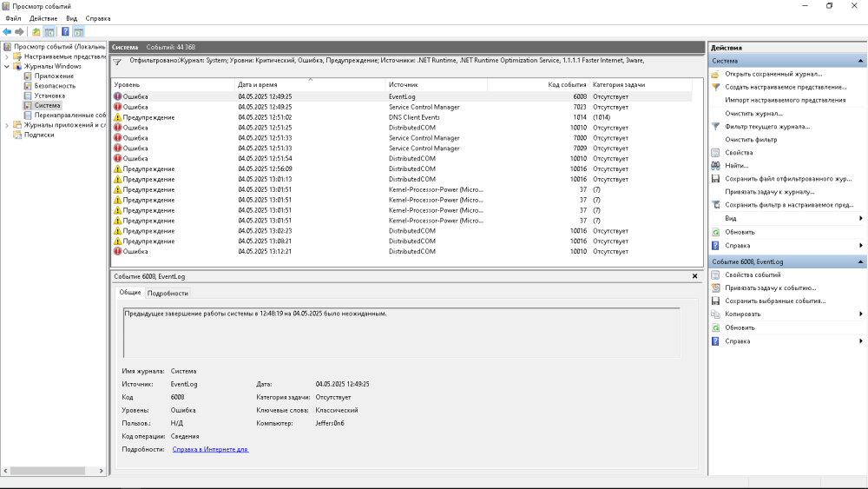Click the Справка icon under the Система section
This screenshot has height=489, width=868.
tap(715, 245)
